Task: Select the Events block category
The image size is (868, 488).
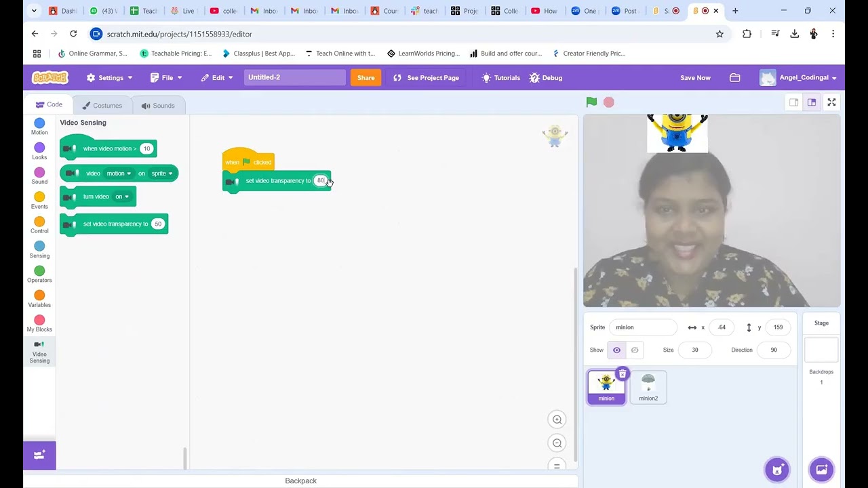Action: [39, 201]
